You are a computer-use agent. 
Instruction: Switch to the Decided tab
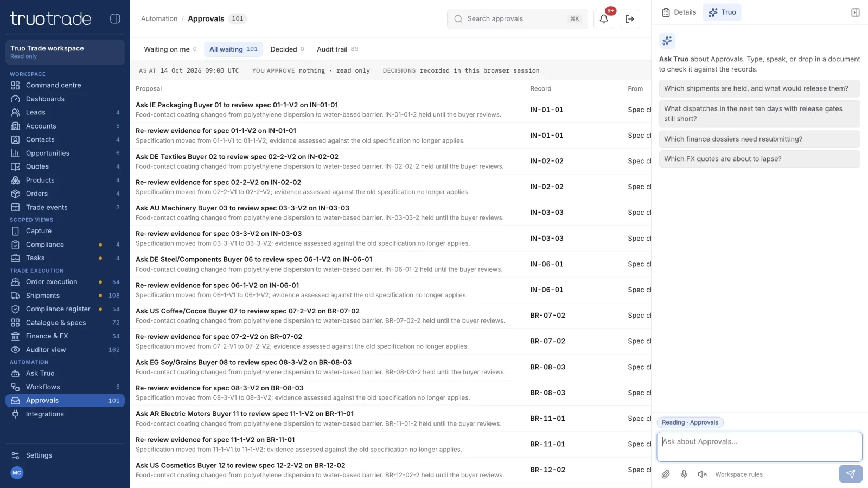(x=287, y=49)
